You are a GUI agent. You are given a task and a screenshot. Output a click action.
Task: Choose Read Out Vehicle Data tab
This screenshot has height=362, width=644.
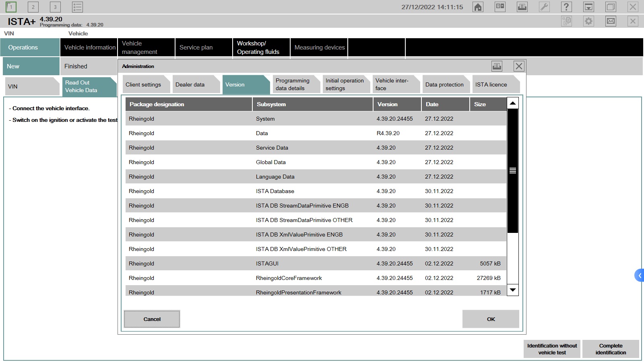pos(89,86)
